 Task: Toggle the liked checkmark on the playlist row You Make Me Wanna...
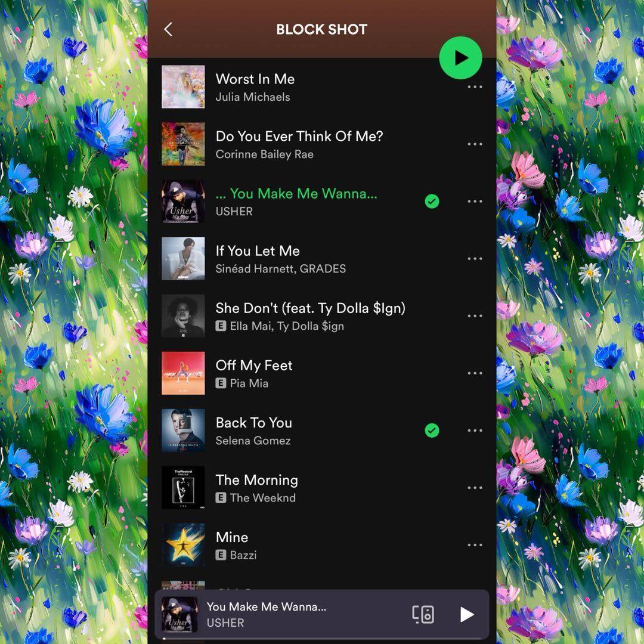pyautogui.click(x=432, y=202)
